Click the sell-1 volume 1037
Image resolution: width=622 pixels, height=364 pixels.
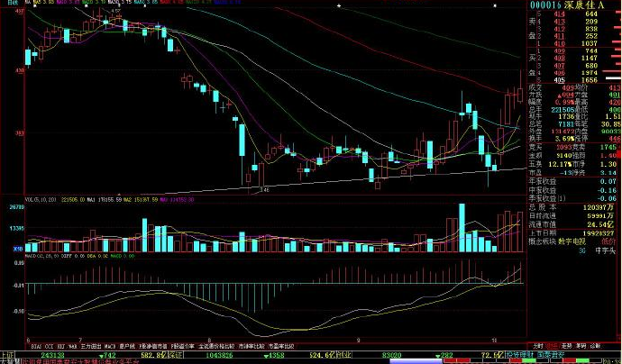click(x=589, y=43)
